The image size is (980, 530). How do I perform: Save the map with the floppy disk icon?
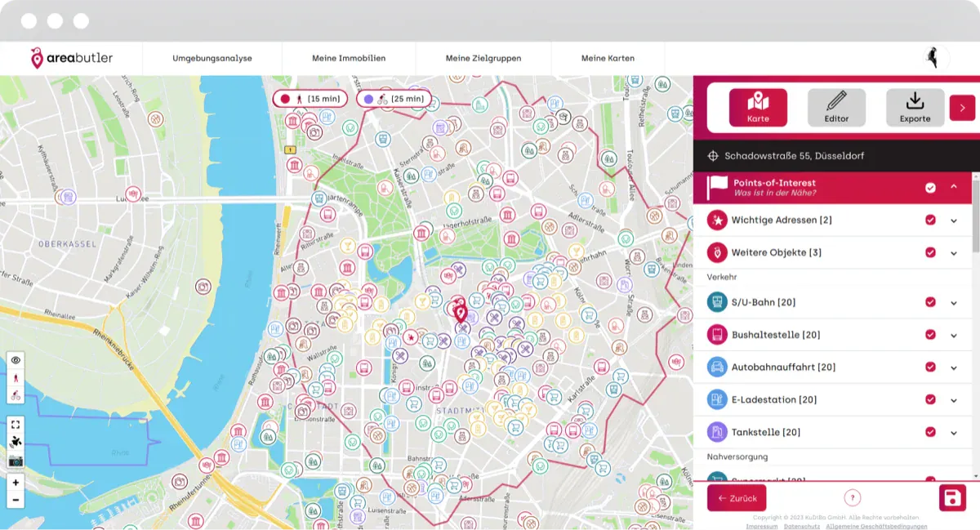coord(952,497)
